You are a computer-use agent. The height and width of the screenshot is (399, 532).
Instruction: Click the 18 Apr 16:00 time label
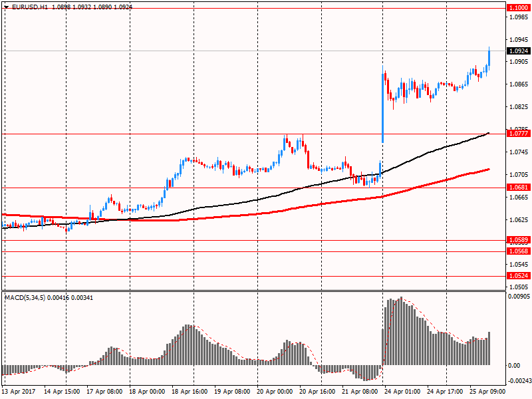coord(190,392)
